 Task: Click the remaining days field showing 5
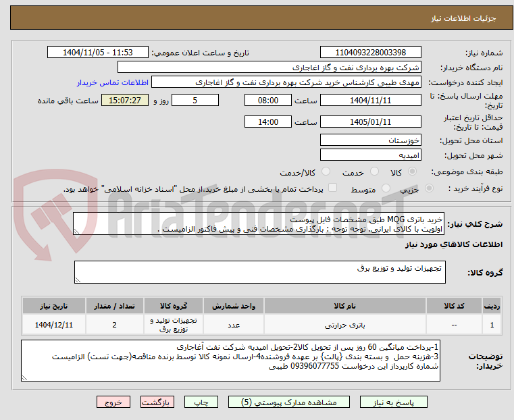pos(195,100)
